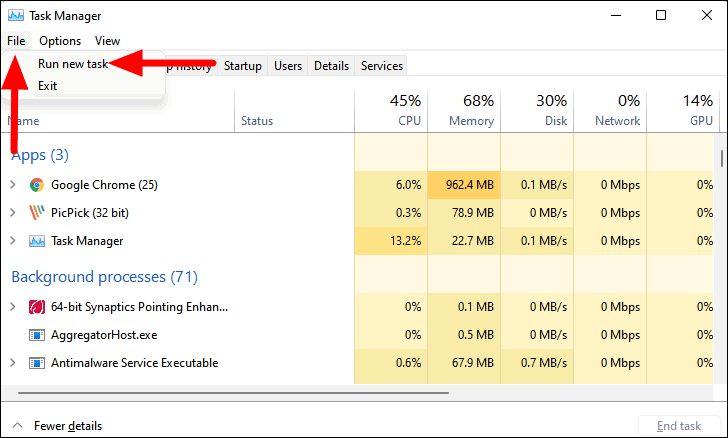
Task: Click the horizontal scrollbar thumb
Action: [x=234, y=393]
